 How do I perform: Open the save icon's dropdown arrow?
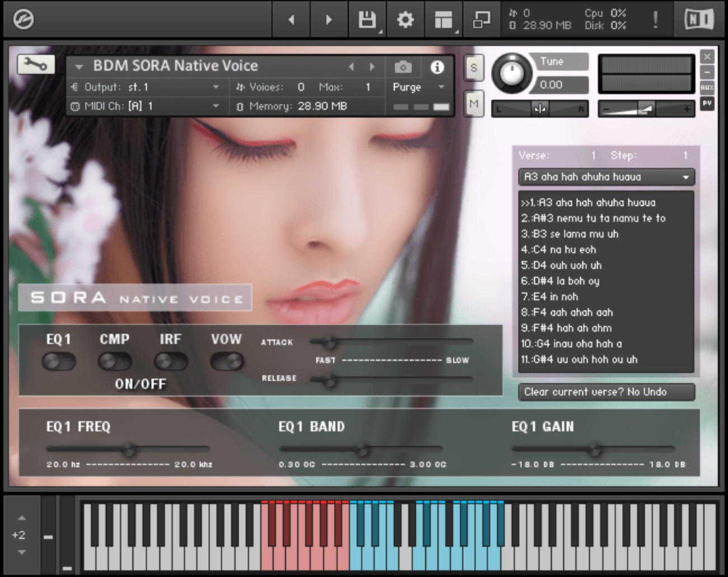[x=381, y=32]
